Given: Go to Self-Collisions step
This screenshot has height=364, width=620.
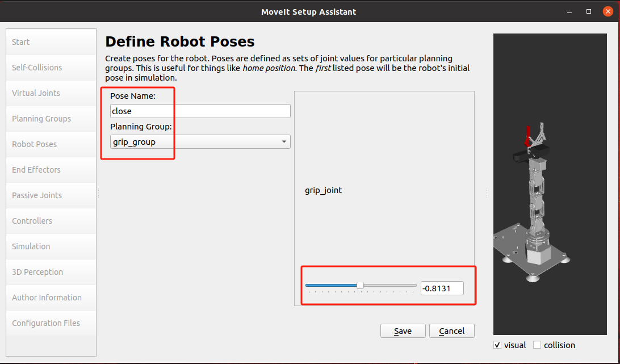Looking at the screenshot, I should point(51,68).
